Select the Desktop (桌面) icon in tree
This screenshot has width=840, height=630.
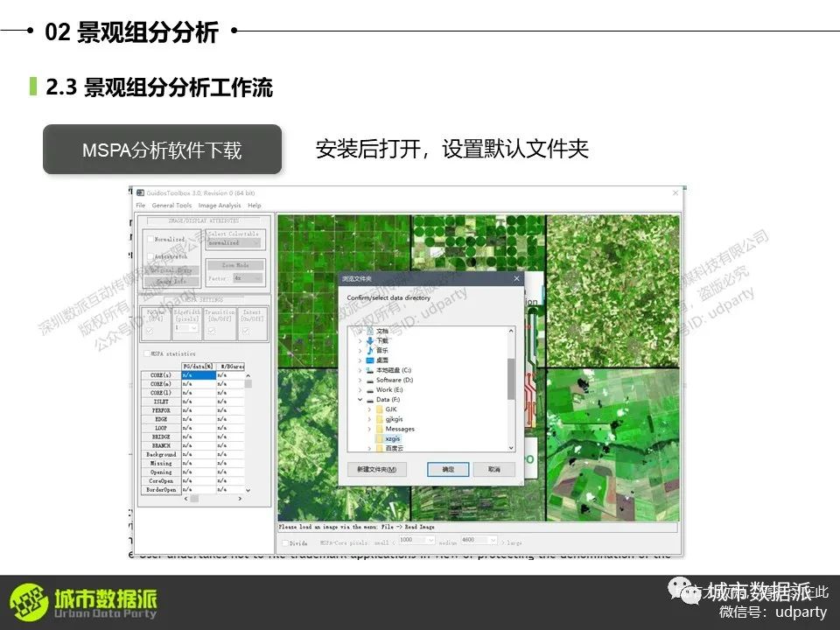point(370,360)
